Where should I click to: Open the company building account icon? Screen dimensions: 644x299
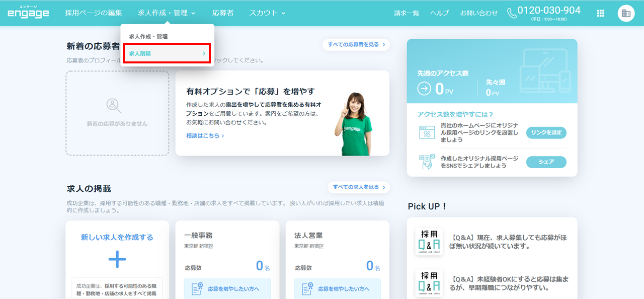[626, 13]
